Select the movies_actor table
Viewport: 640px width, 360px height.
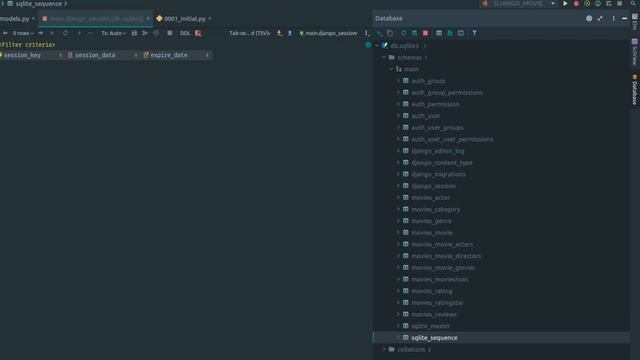click(430, 198)
